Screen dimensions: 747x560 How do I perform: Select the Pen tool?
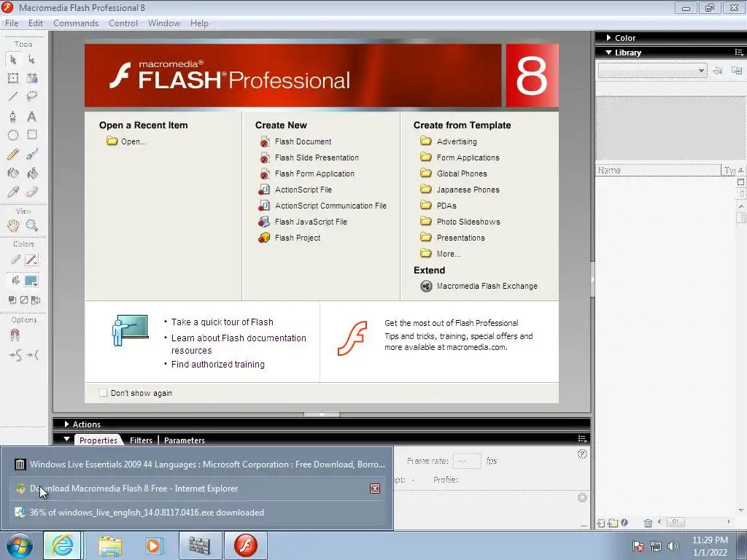pos(13,116)
